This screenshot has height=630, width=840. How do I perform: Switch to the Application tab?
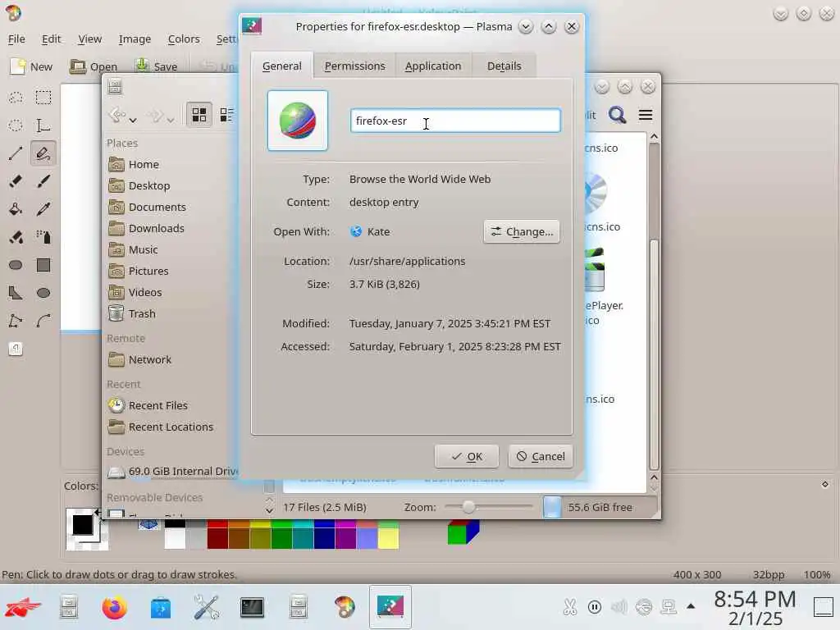(433, 66)
